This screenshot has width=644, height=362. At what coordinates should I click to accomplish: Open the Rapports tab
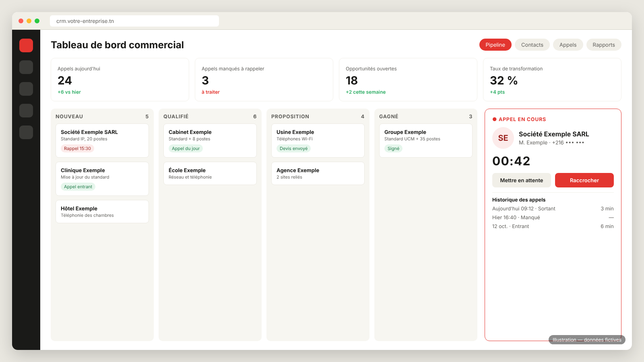(604, 45)
